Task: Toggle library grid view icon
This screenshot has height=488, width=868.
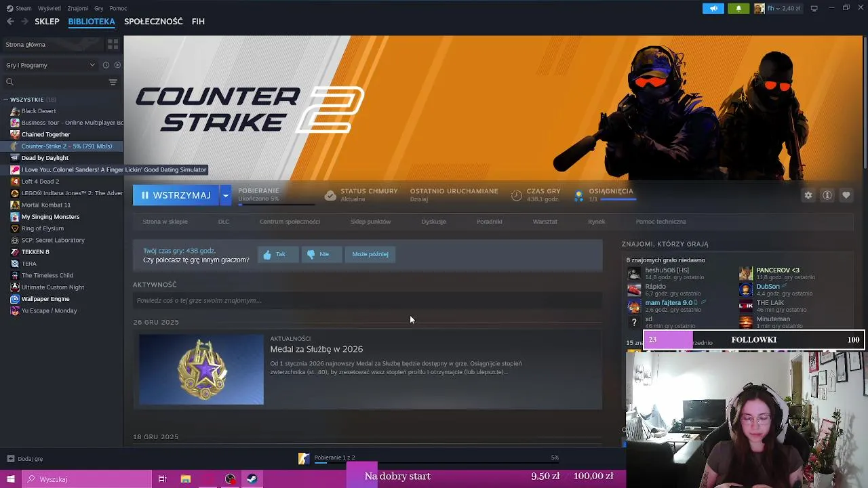Action: (113, 44)
